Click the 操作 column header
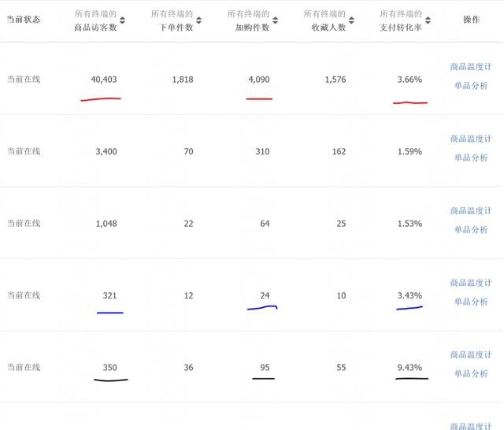 point(471,20)
